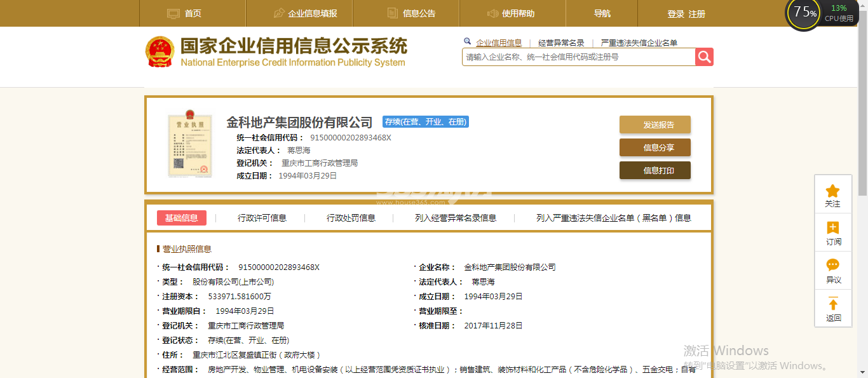Click the 返回 upward arrow icon
868x378 pixels.
[833, 304]
